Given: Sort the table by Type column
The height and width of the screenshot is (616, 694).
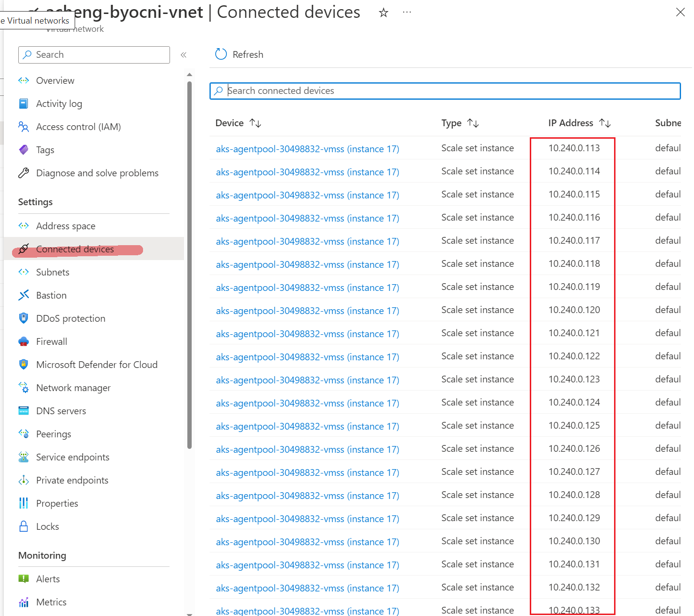Looking at the screenshot, I should pyautogui.click(x=473, y=123).
